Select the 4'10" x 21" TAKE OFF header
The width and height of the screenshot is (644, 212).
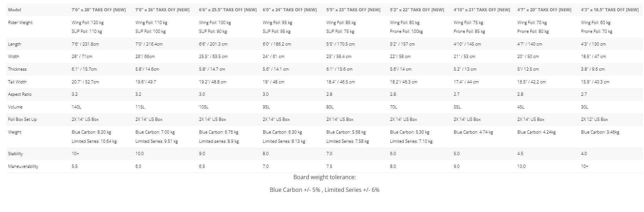click(x=482, y=10)
